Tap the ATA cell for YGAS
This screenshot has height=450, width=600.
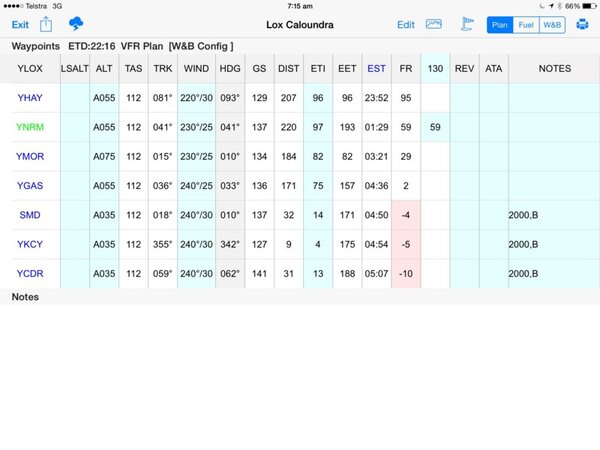pos(493,186)
